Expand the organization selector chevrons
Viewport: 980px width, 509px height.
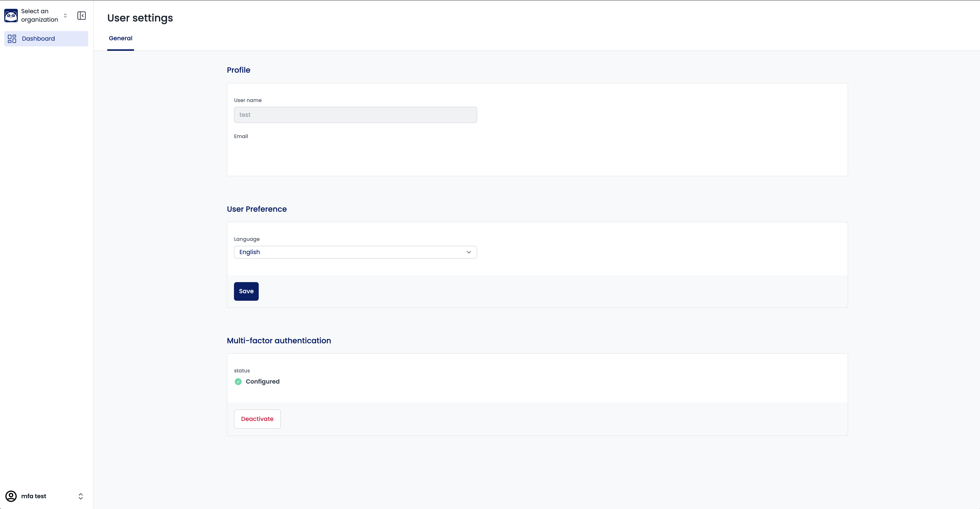coord(65,16)
